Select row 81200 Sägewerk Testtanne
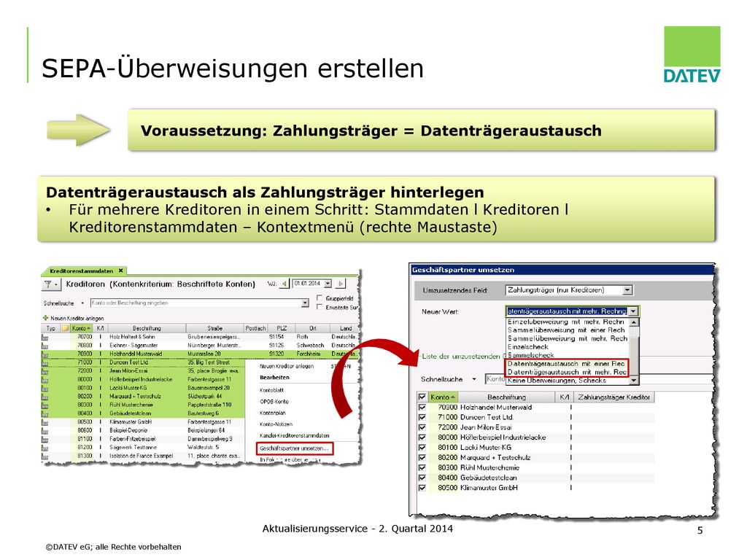Screen dimensions: 747x560 pyautogui.click(x=143, y=448)
